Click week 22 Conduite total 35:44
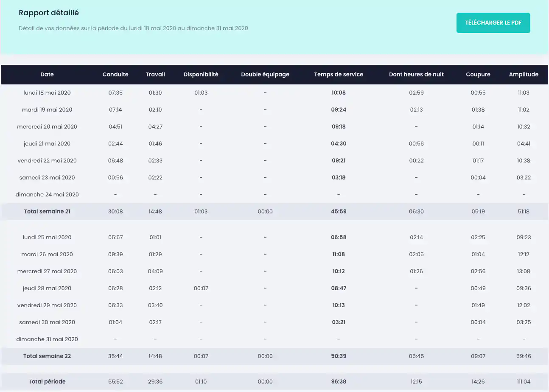Screen dimensions: 549x392 coord(115,356)
